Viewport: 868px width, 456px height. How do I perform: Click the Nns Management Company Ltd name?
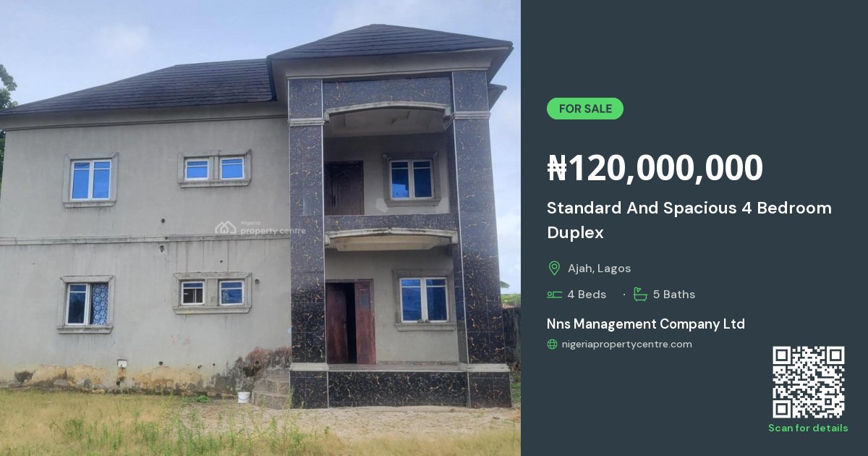[646, 324]
